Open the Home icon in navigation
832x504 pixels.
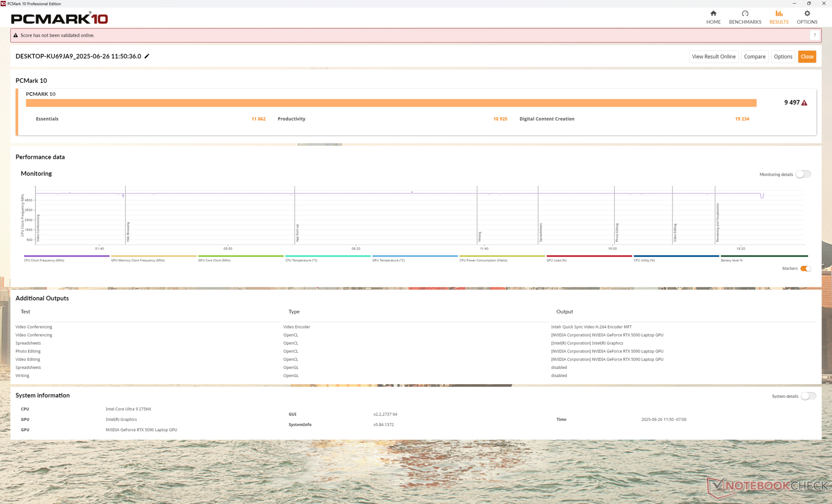tap(713, 13)
